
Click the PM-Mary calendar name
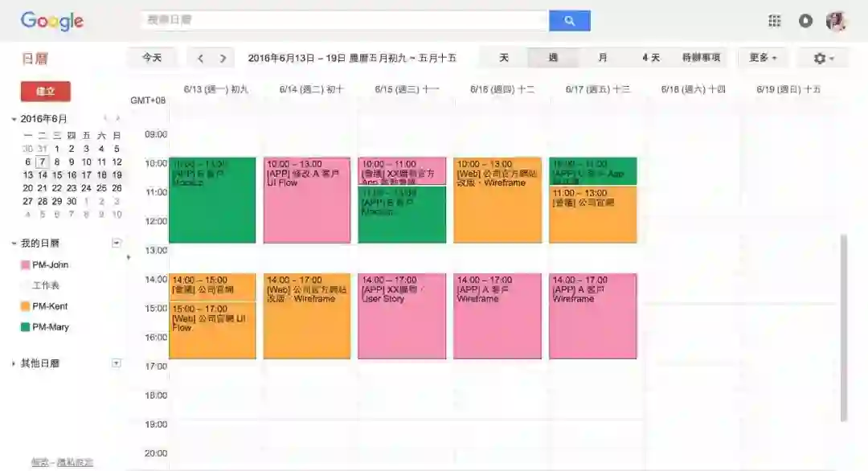[51, 327]
